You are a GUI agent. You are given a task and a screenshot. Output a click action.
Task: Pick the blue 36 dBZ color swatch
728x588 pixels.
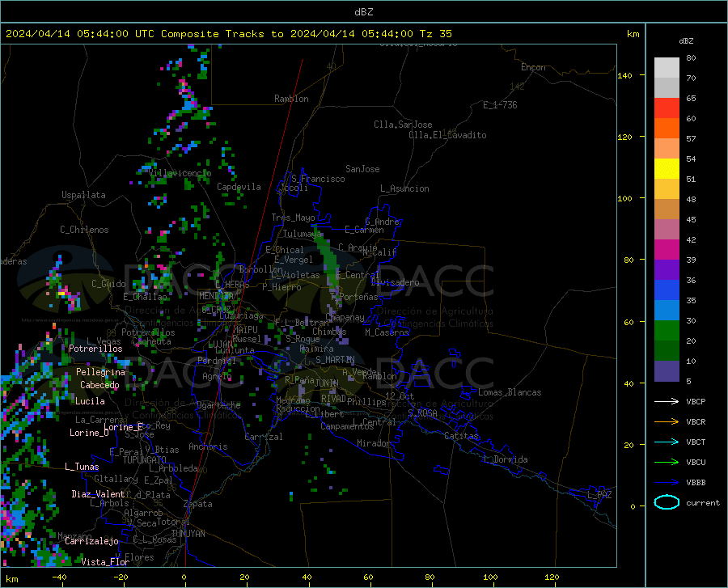tap(667, 290)
